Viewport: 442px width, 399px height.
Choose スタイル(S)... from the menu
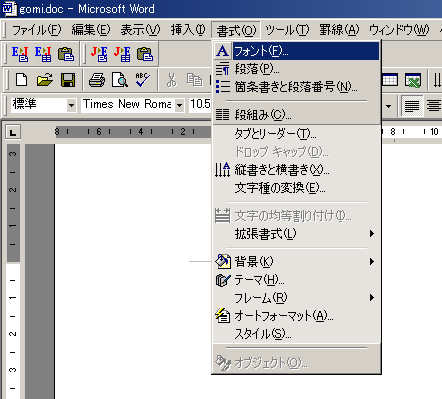296,334
